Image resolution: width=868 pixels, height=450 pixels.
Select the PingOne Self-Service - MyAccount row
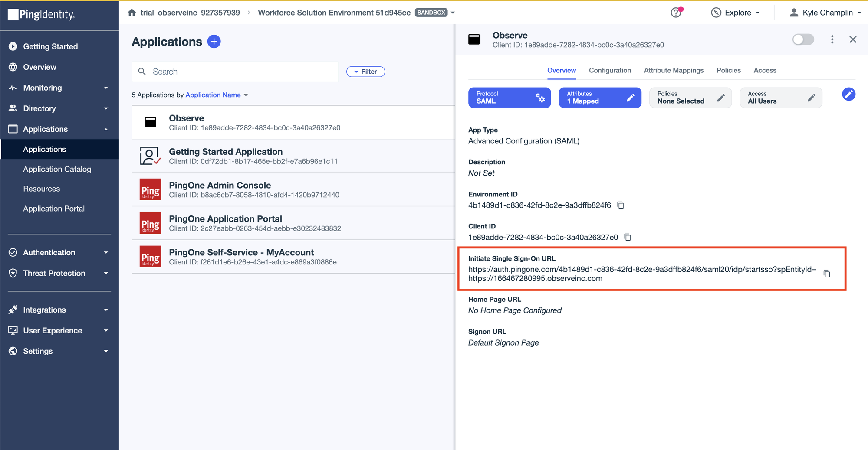[x=293, y=257]
